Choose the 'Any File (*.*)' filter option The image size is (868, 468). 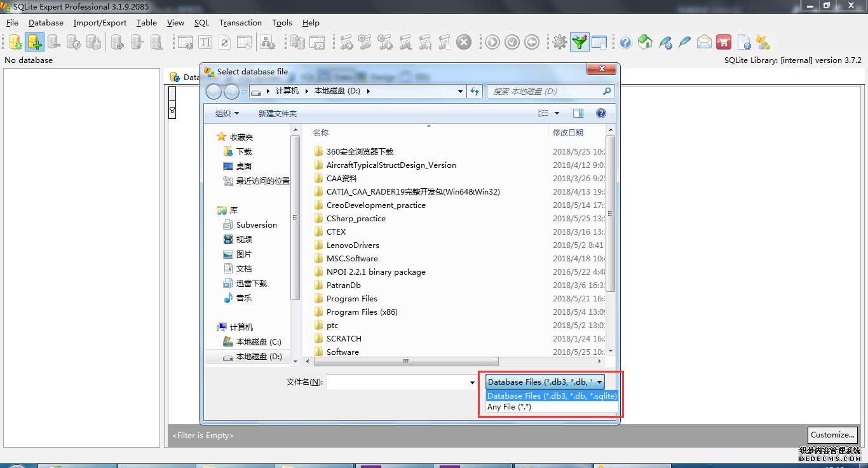pyautogui.click(x=509, y=407)
